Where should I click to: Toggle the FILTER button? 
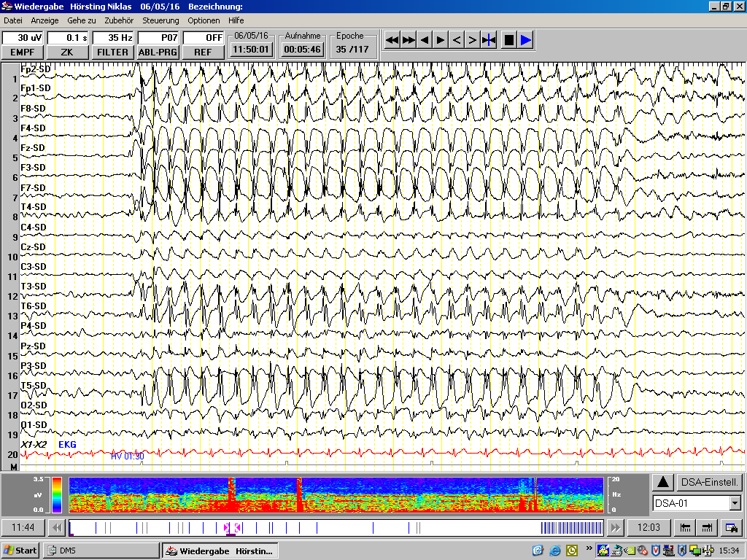(112, 52)
